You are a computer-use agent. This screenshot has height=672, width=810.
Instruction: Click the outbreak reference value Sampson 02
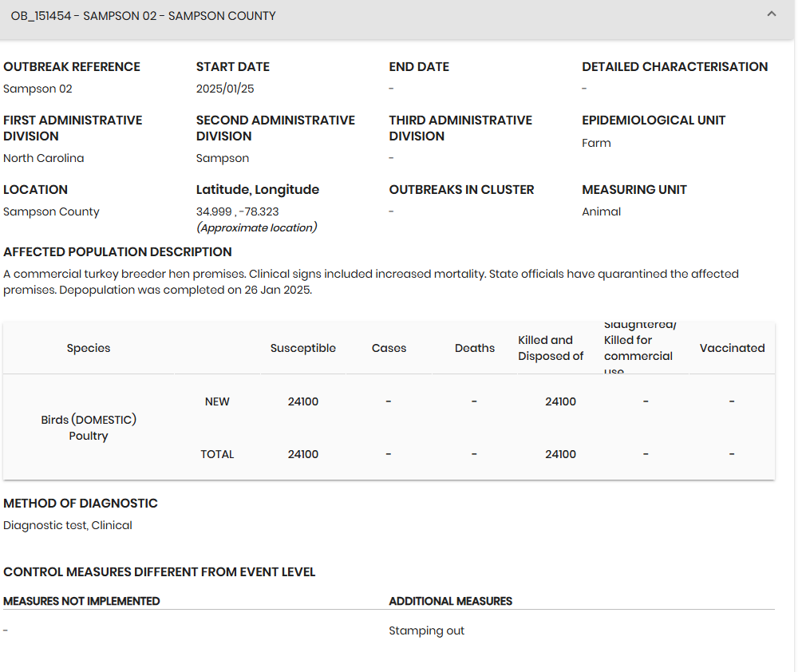[x=38, y=89]
